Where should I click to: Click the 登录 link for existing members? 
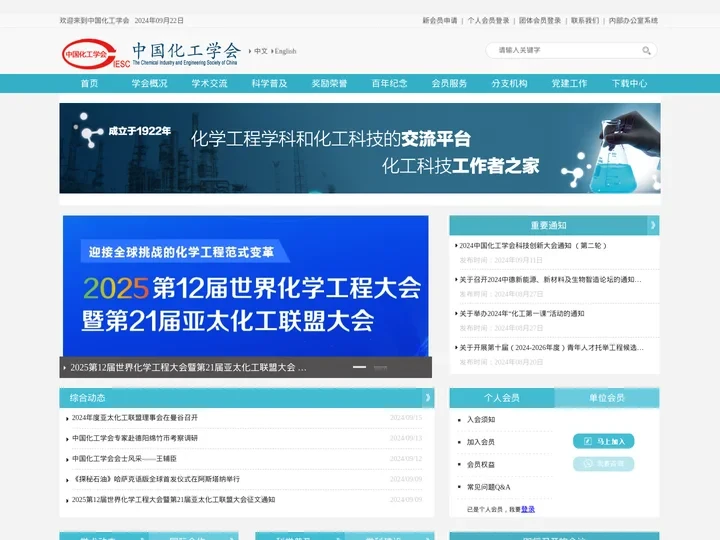[x=528, y=509]
